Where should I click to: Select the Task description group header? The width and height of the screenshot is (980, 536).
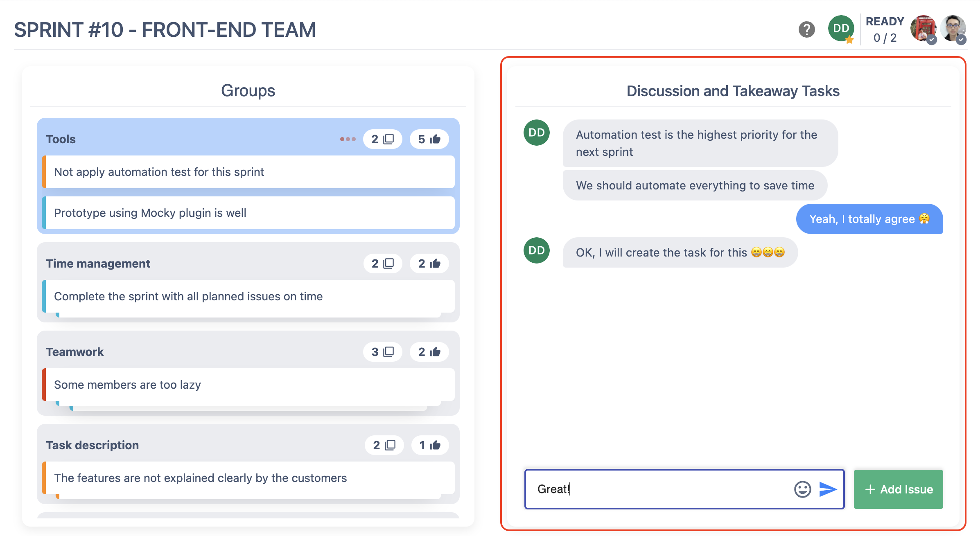click(x=93, y=445)
